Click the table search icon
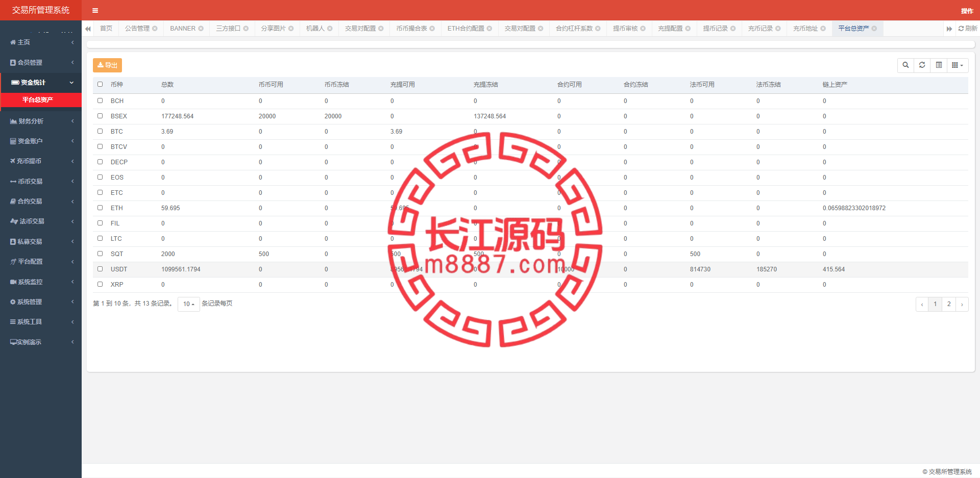980x478 pixels. (x=905, y=65)
